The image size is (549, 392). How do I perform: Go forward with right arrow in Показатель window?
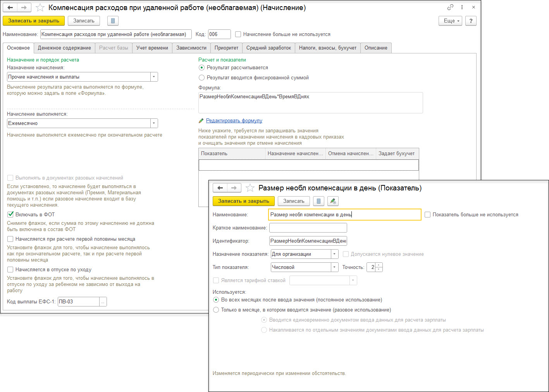(x=234, y=188)
